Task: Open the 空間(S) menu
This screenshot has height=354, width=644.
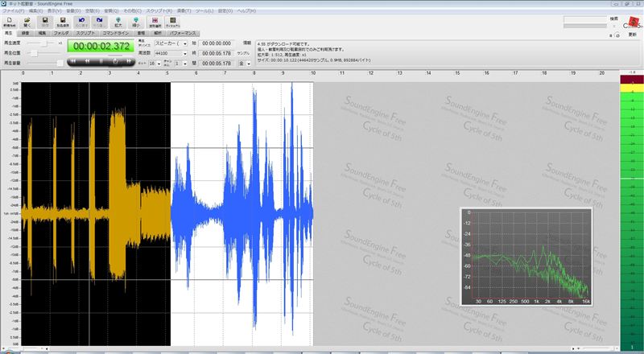Action: click(92, 11)
